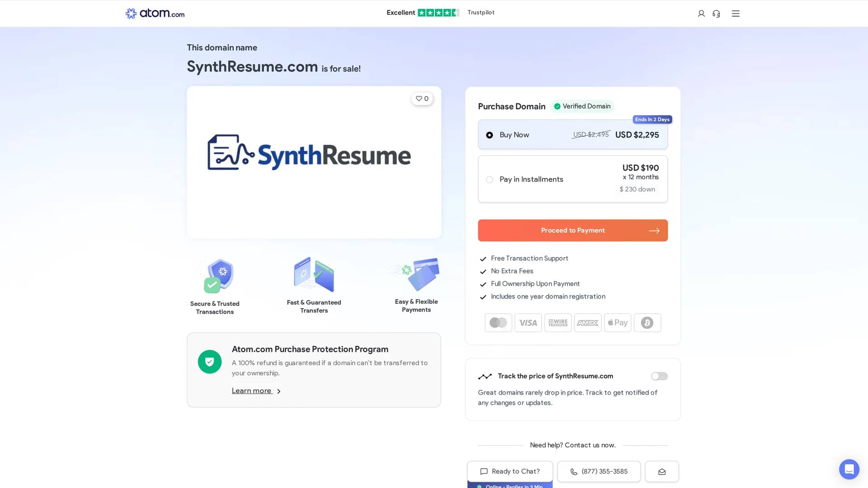The height and width of the screenshot is (488, 868).
Task: Click the Purchase Domain heading
Action: pos(511,106)
